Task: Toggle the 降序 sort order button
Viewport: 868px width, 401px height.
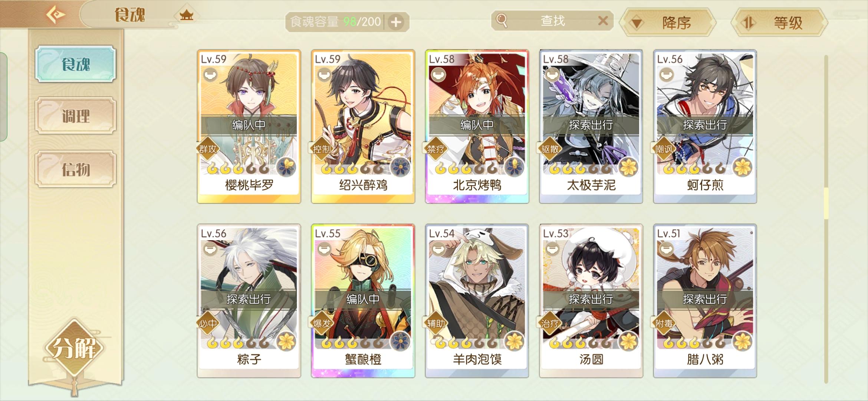Action: point(668,23)
